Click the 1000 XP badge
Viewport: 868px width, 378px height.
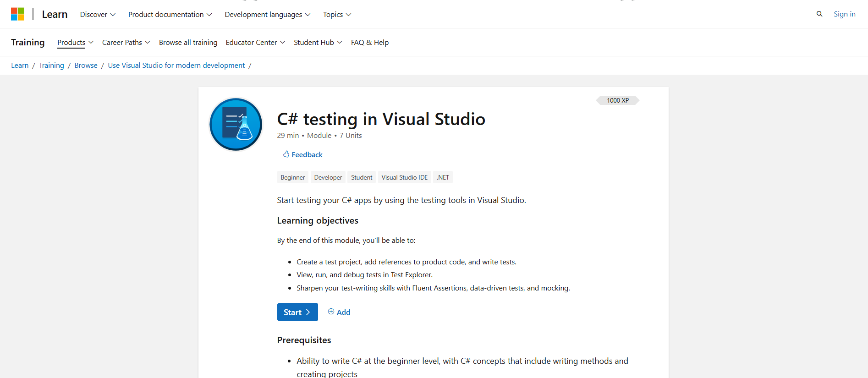[x=617, y=100]
